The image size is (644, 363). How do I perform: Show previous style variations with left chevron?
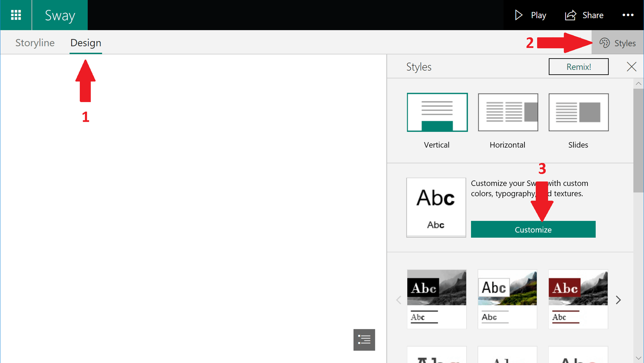click(399, 300)
